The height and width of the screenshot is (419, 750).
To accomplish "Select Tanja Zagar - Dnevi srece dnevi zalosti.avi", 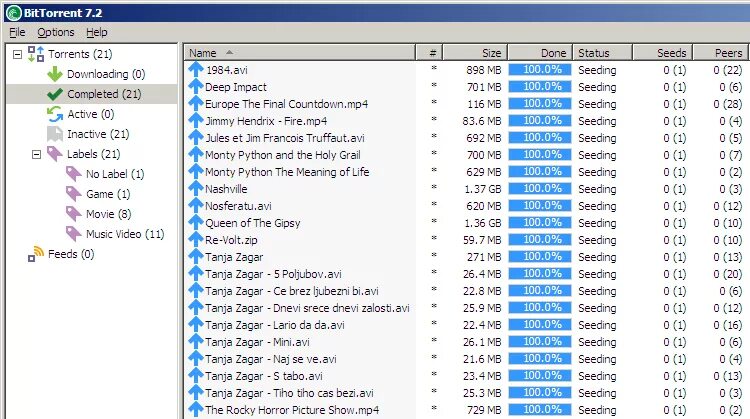I will coord(307,308).
